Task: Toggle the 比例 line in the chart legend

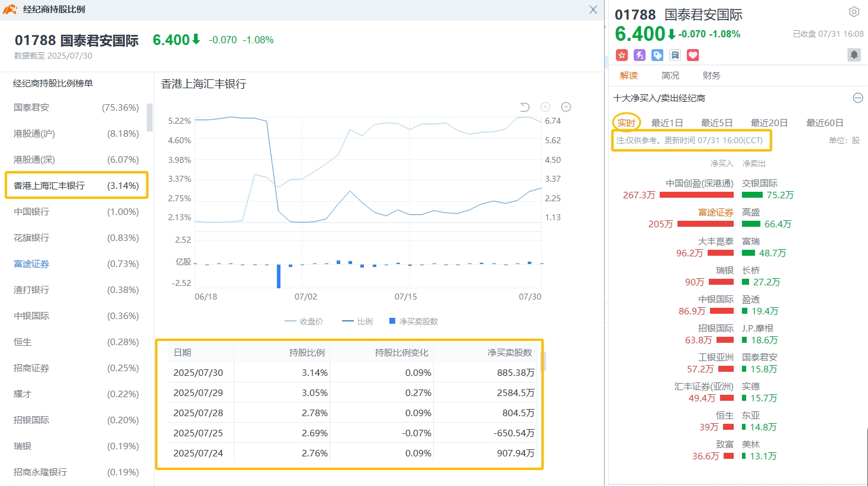Action: coord(357,321)
